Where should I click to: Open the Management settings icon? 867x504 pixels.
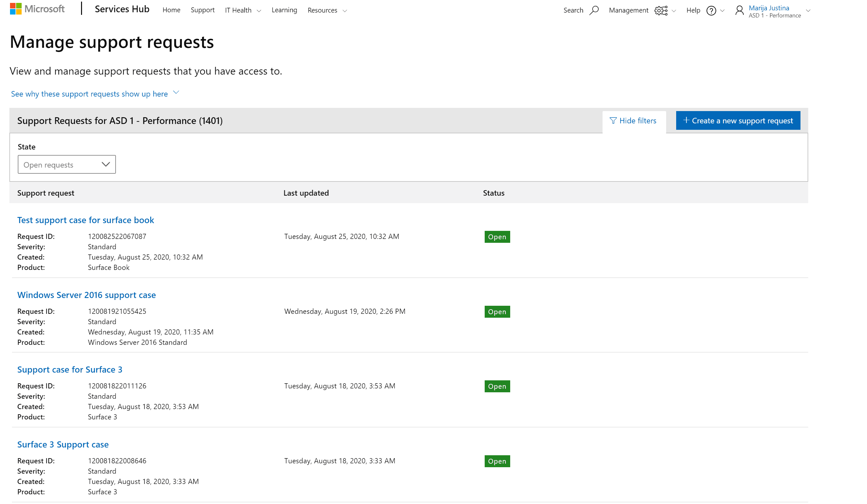[661, 10]
